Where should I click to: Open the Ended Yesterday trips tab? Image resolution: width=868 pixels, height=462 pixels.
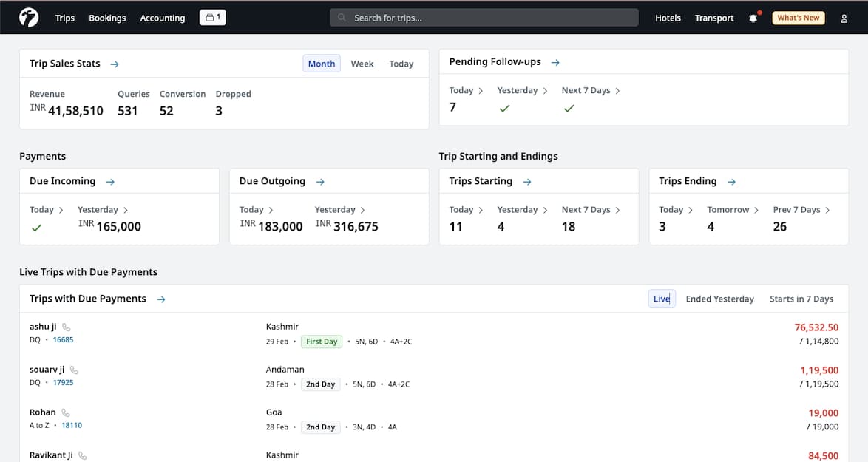[x=719, y=298]
